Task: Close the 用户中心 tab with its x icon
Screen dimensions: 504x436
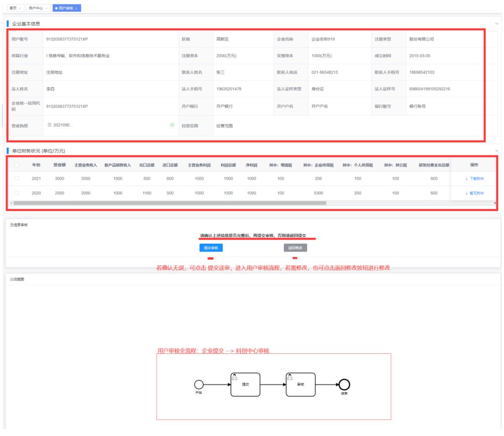Action: (x=46, y=9)
